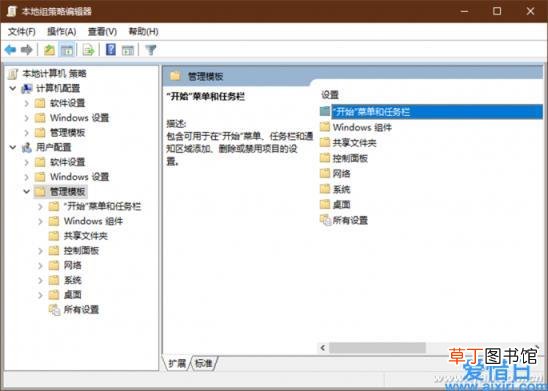The height and width of the screenshot is (391, 548).
Task: Open the 查看(V) menu
Action: tap(102, 32)
